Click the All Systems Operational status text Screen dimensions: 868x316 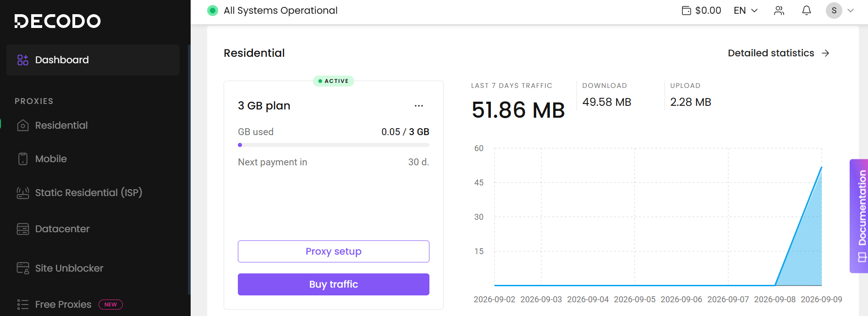tap(280, 11)
